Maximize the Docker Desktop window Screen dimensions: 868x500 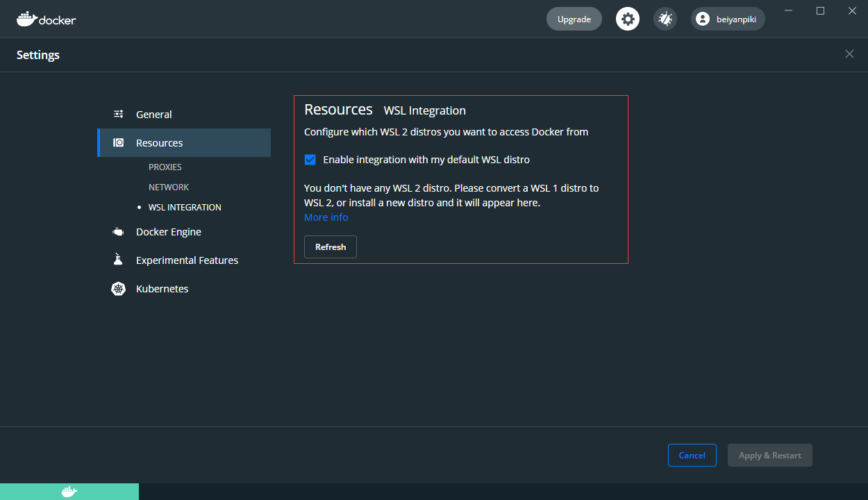pyautogui.click(x=820, y=10)
